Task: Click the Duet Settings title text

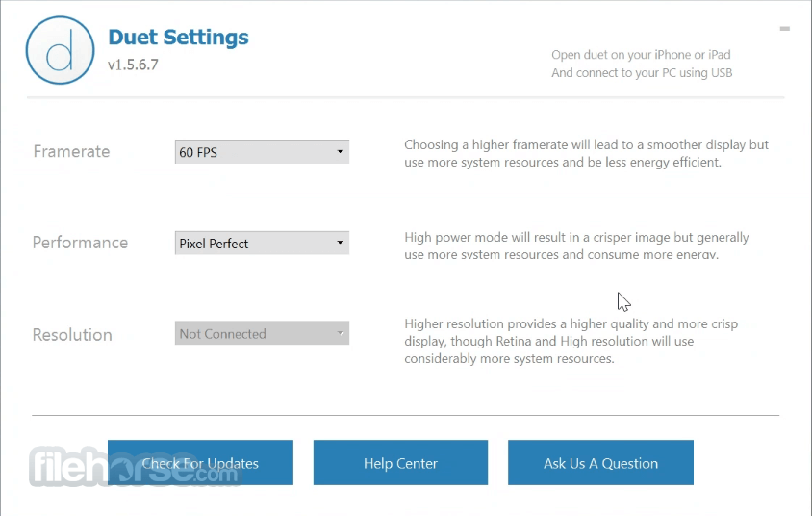Action: pyautogui.click(x=178, y=38)
